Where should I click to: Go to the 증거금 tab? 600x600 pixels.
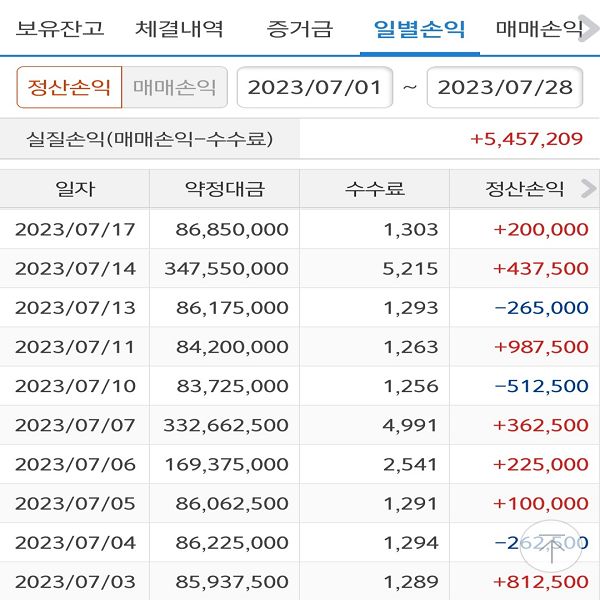(x=299, y=28)
